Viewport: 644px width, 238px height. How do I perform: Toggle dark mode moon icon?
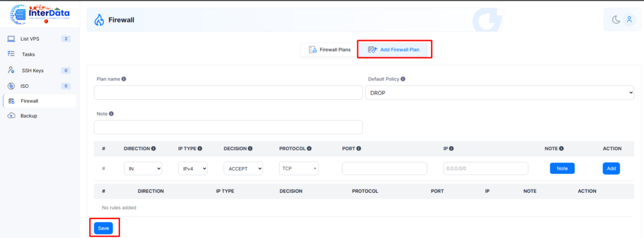[x=616, y=19]
